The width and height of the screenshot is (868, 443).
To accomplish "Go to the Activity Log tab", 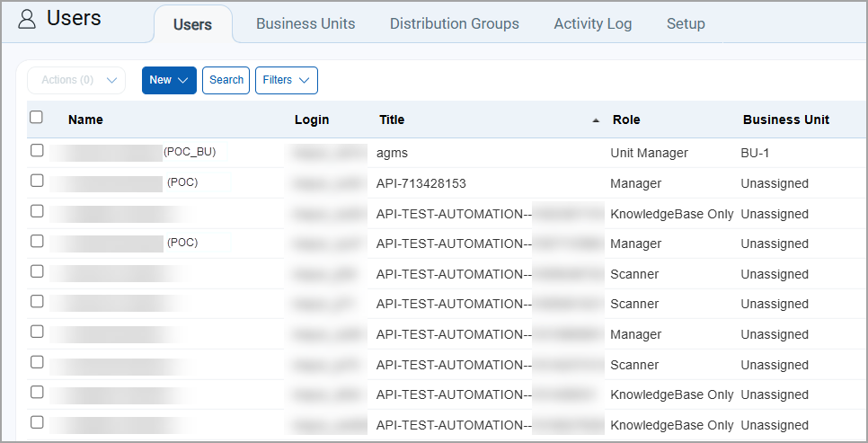I will tap(593, 23).
